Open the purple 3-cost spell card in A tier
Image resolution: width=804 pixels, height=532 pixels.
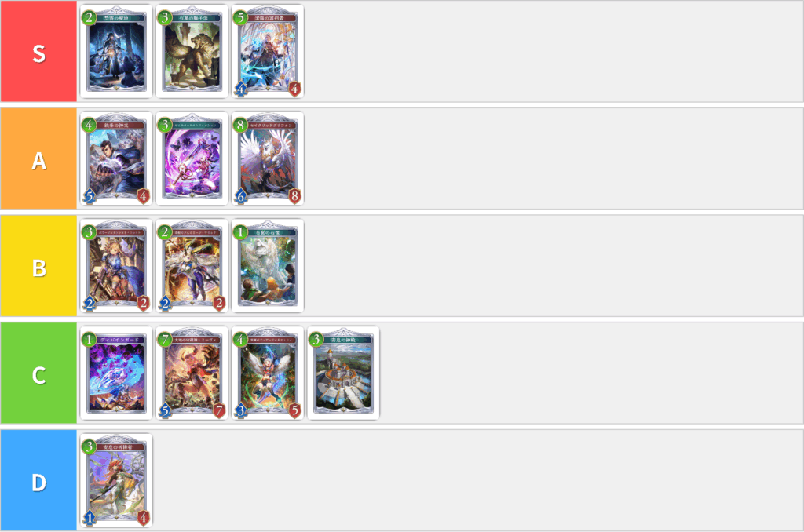click(x=192, y=159)
